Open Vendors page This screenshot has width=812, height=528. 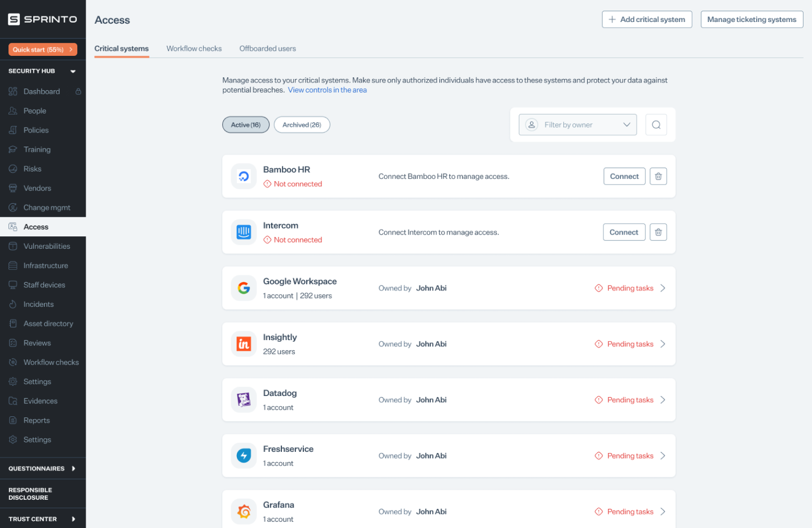[x=37, y=188]
